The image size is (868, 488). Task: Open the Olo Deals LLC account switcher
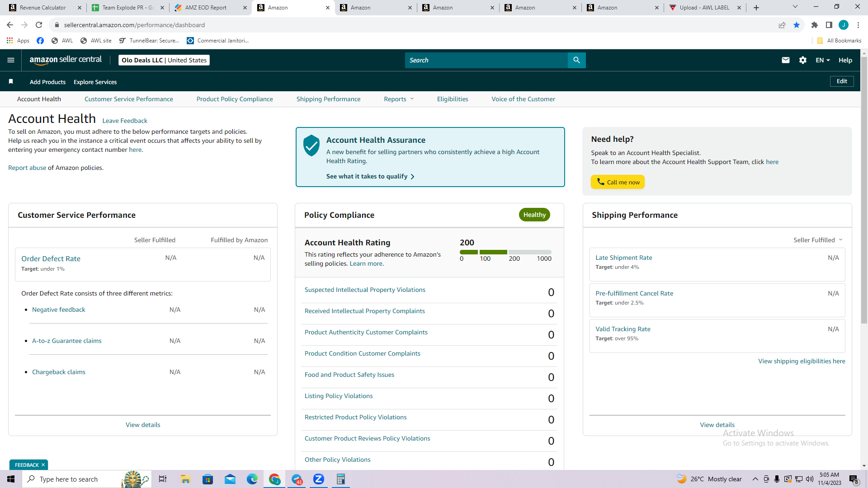pos(164,60)
